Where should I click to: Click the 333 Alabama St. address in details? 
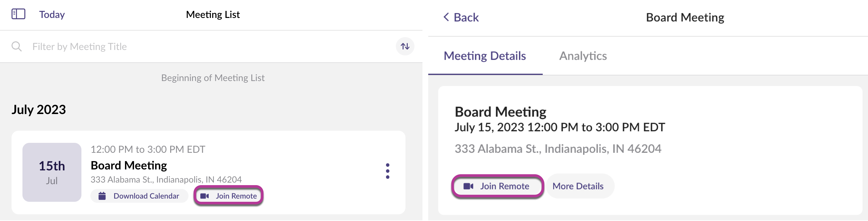(x=558, y=149)
